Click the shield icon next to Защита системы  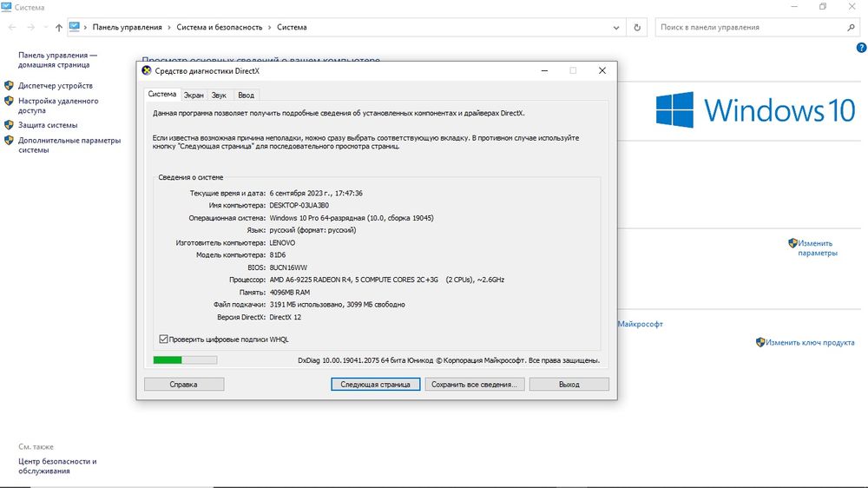pyautogui.click(x=9, y=125)
